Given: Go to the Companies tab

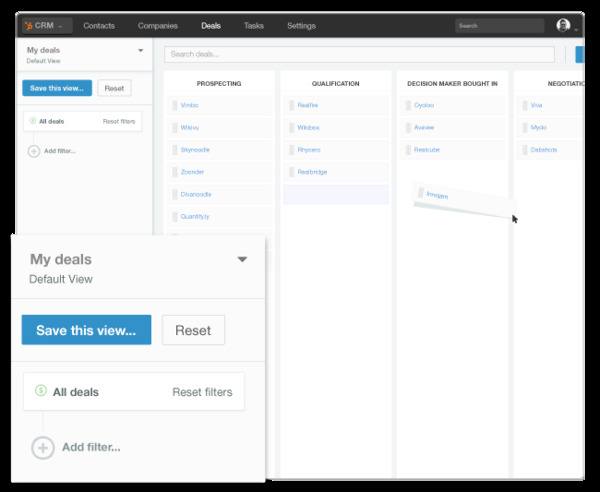Looking at the screenshot, I should click(x=158, y=26).
